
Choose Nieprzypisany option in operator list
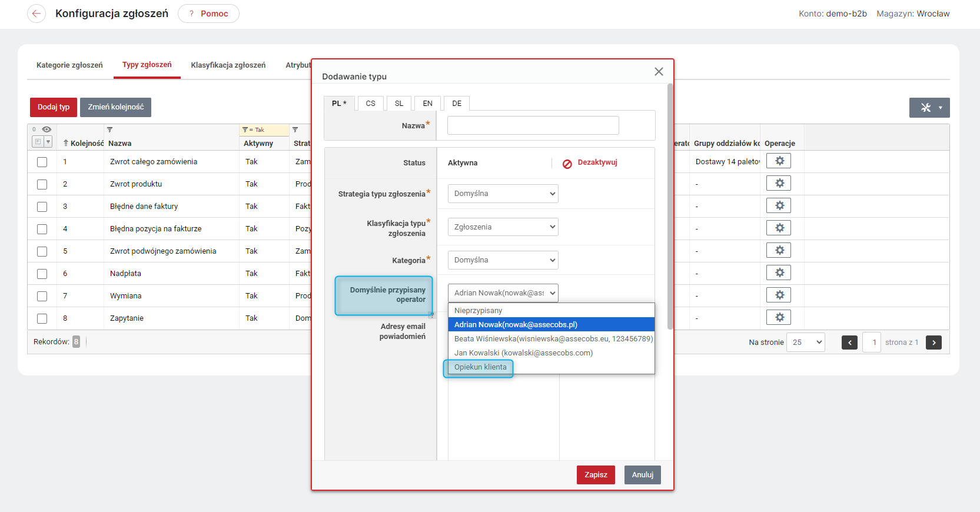coord(551,311)
